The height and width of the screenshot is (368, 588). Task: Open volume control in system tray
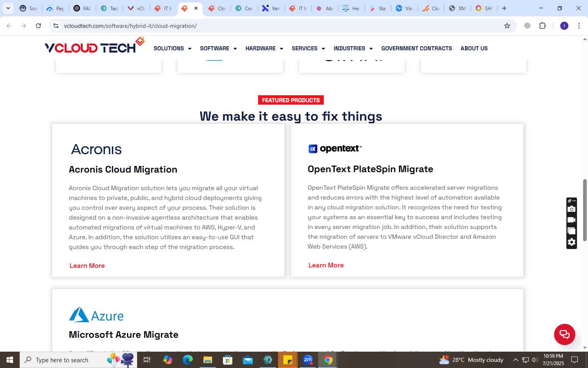click(535, 360)
